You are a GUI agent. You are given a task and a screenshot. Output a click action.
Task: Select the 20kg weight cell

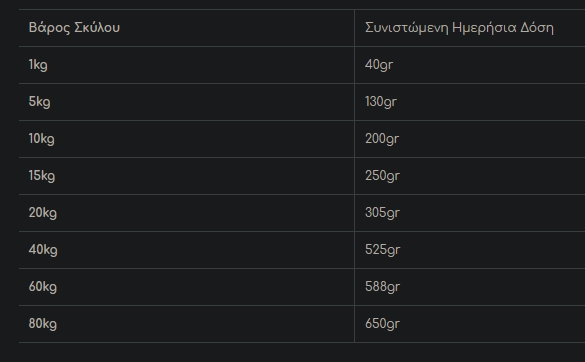(x=187, y=213)
